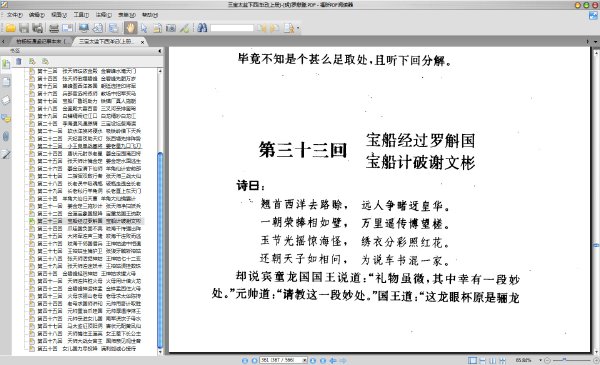Click inside the toolbar search text box
Image resolution: width=600 pixels, height=365 pixels.
(232, 28)
